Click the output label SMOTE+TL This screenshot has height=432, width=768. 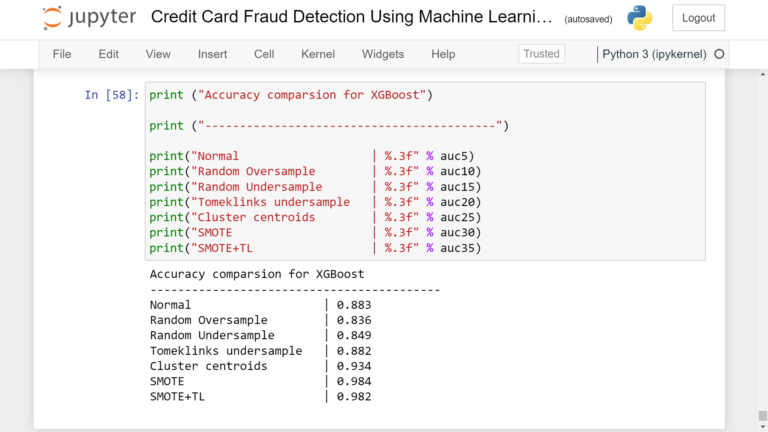click(x=177, y=397)
